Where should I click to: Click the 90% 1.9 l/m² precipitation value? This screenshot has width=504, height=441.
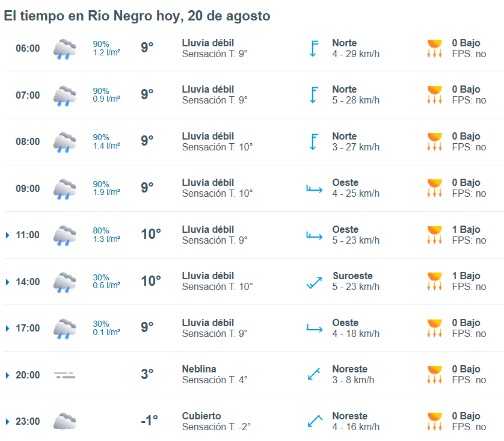click(x=106, y=188)
